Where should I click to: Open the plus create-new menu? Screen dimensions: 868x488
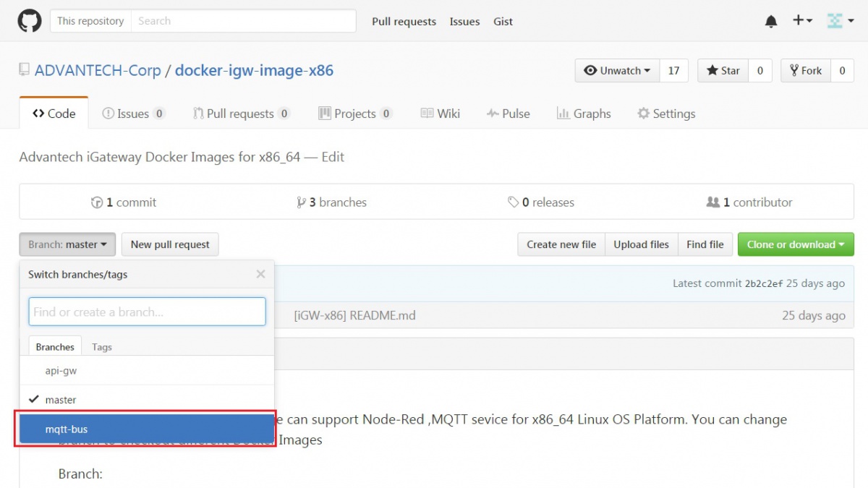[x=802, y=21]
